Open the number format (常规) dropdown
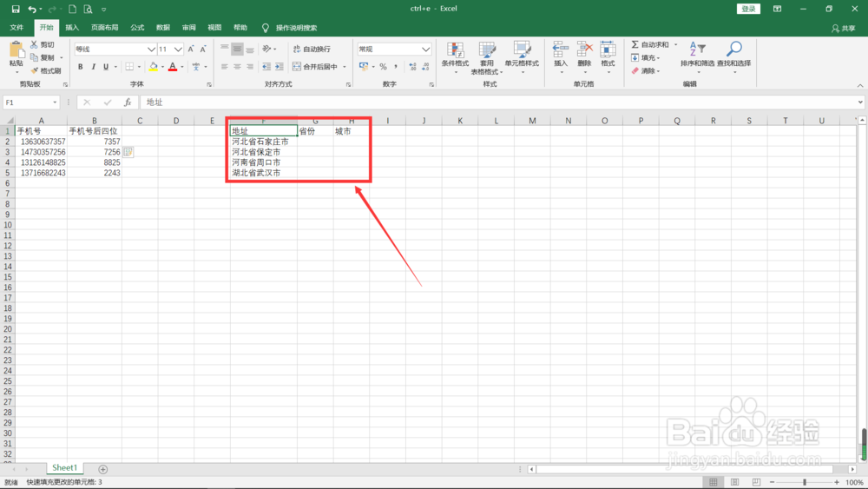868x489 pixels. point(425,50)
